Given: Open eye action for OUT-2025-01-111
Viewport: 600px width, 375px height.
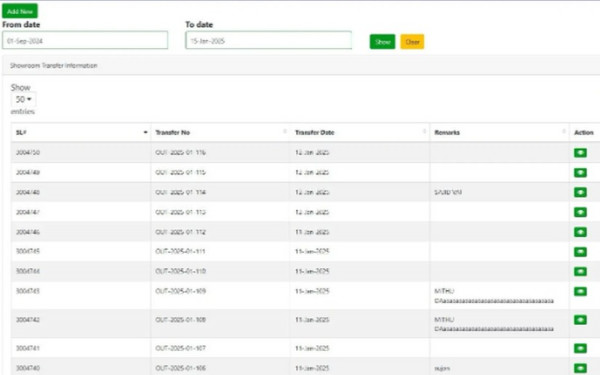Looking at the screenshot, I should [580, 252].
